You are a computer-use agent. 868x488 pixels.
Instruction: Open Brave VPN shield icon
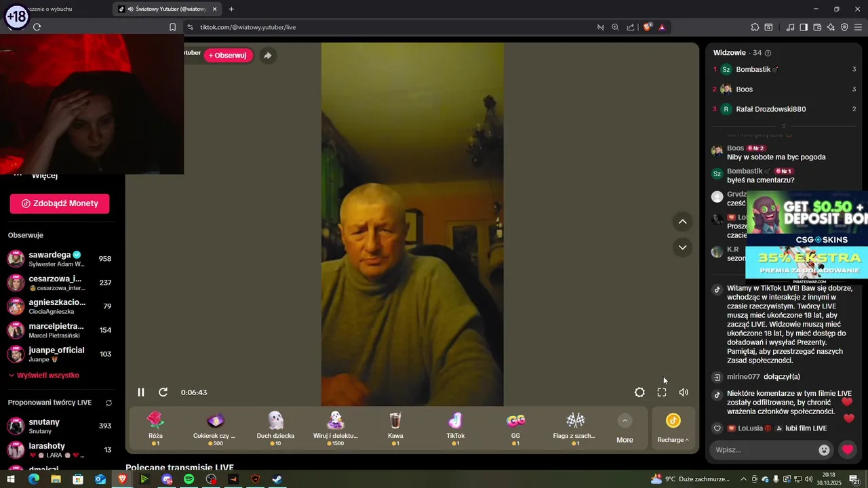click(x=844, y=27)
